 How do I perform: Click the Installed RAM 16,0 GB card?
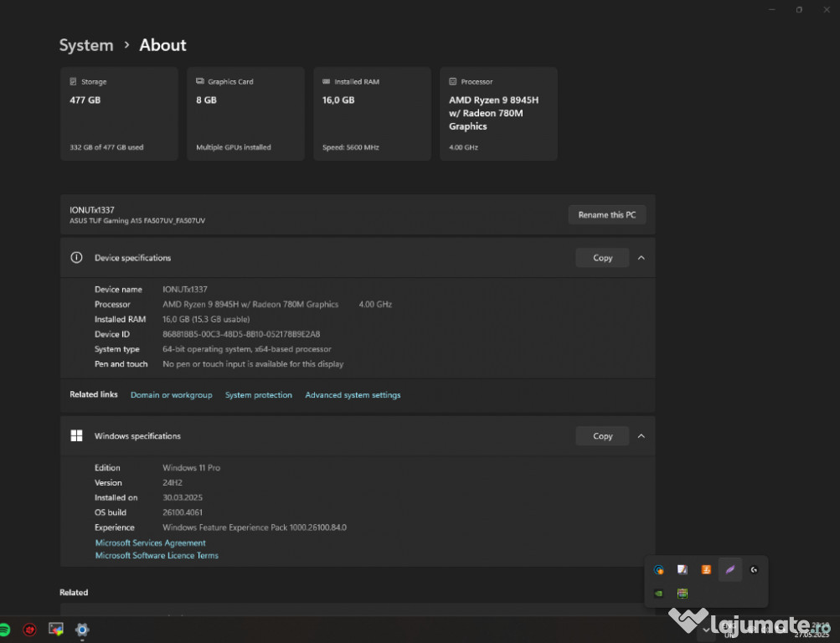pos(373,114)
